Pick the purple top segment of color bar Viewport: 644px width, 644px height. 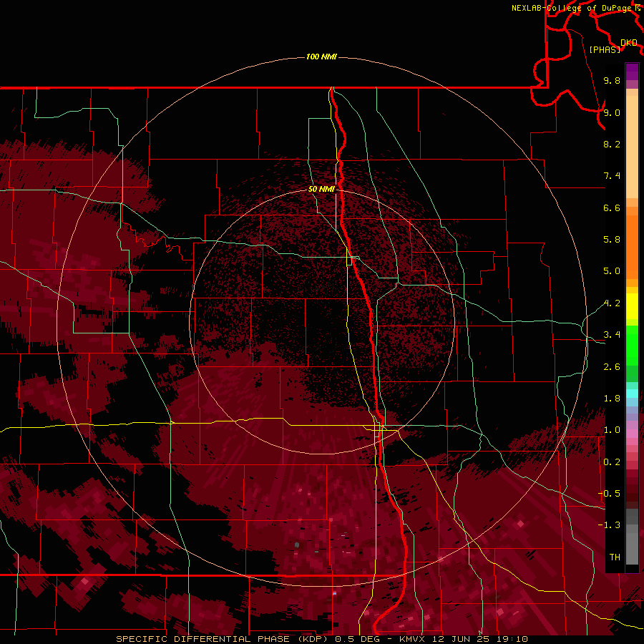click(632, 72)
